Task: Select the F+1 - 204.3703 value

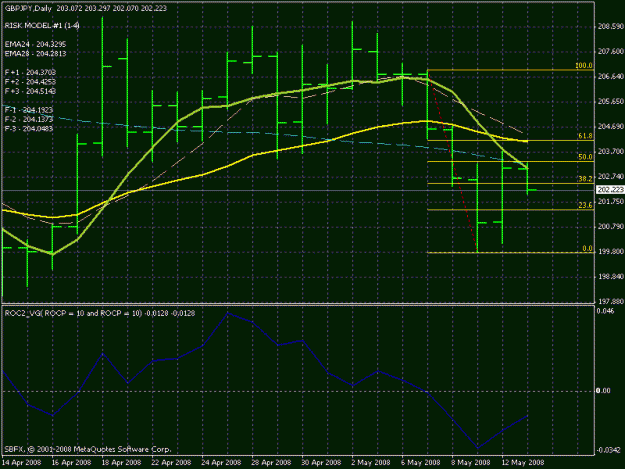Action: [x=30, y=72]
